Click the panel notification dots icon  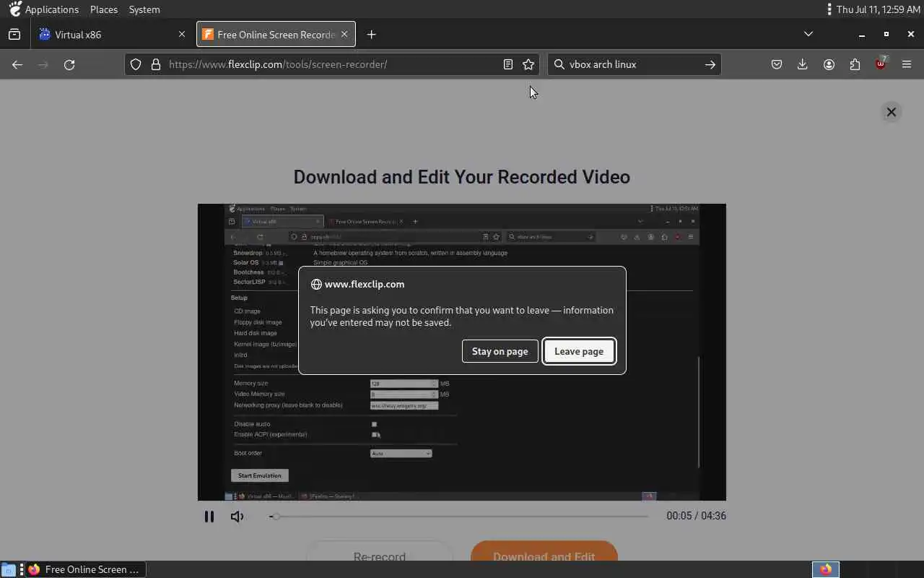(829, 9)
